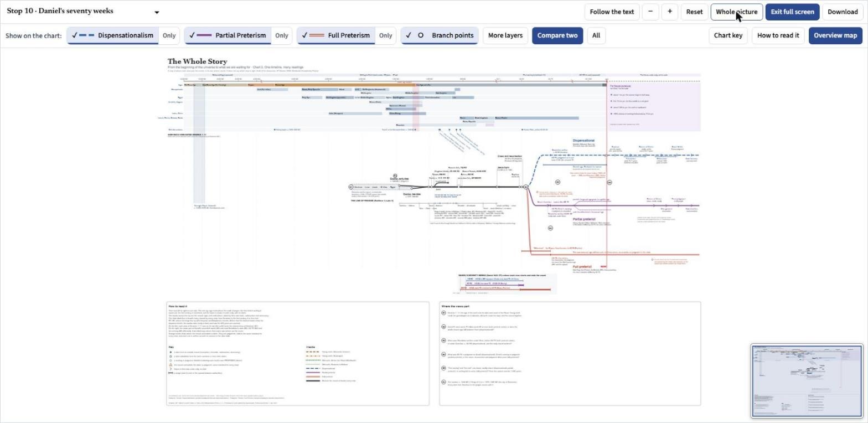
Task: Click the "Where the views part" panel heading
Action: click(456, 306)
